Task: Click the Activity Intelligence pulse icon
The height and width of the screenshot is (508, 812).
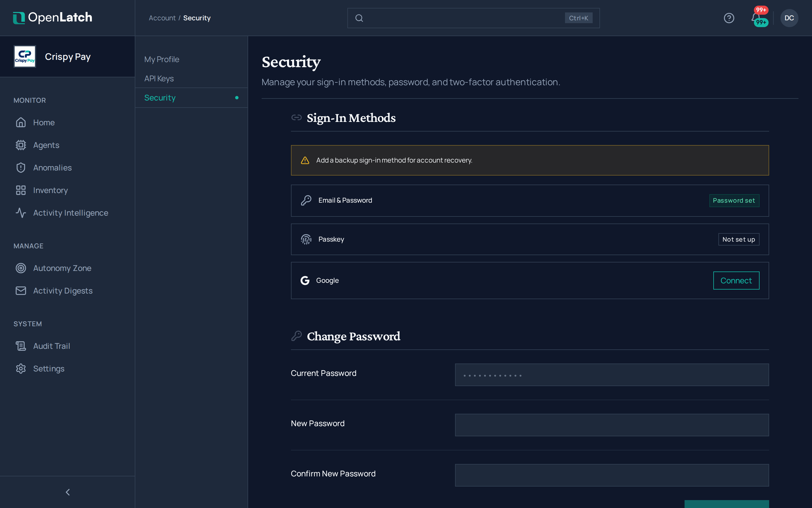Action: coord(21,213)
